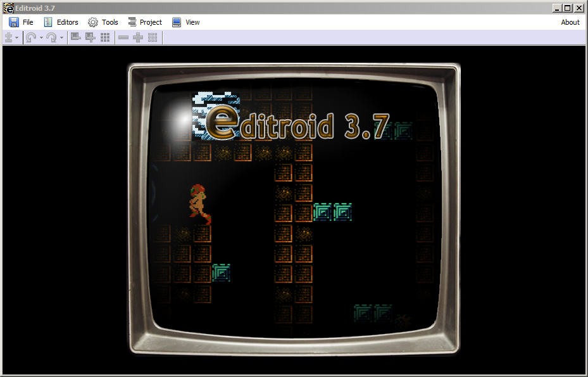Close the Editroid 3.7 window
Image resolution: width=588 pixels, height=377 pixels.
(x=579, y=8)
